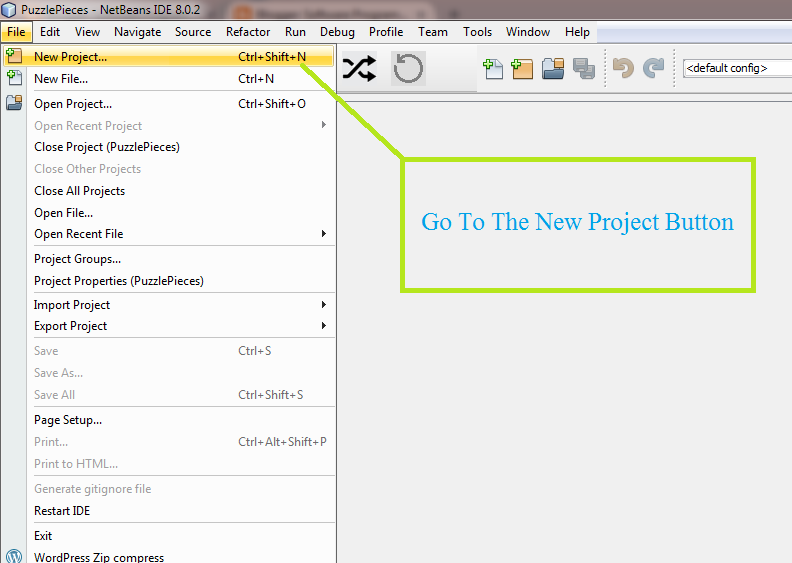Click the shuffle arrows toolbar icon
The width and height of the screenshot is (792, 563).
pos(359,68)
